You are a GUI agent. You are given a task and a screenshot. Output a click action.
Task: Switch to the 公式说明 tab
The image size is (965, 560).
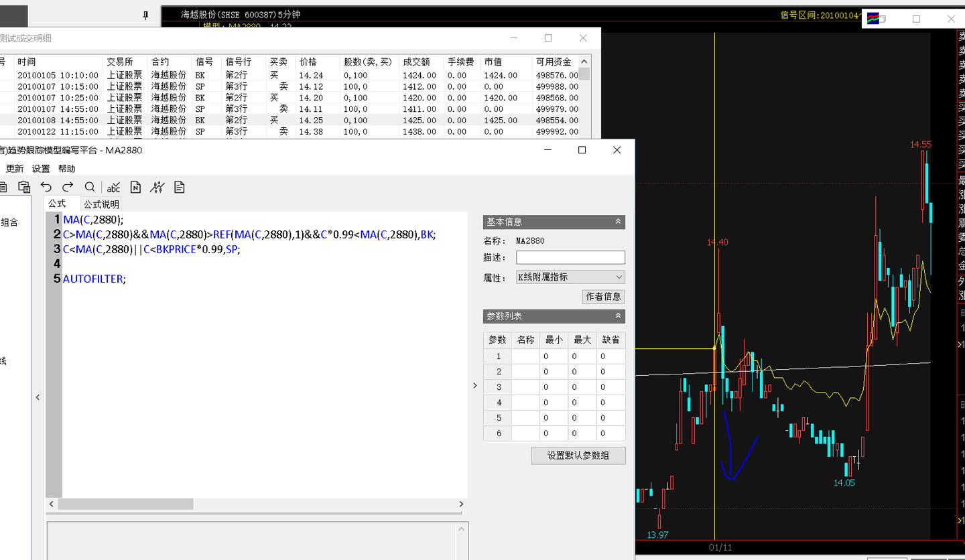(x=101, y=204)
